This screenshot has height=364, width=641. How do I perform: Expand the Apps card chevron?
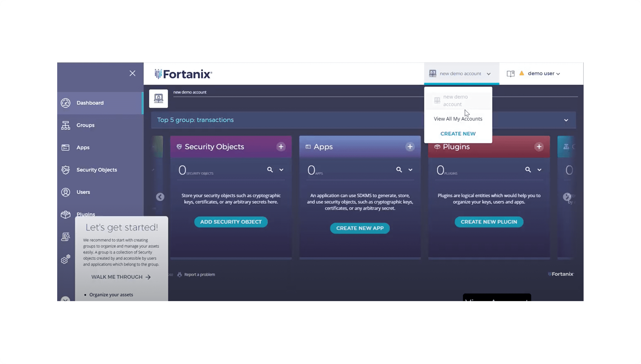[410, 170]
